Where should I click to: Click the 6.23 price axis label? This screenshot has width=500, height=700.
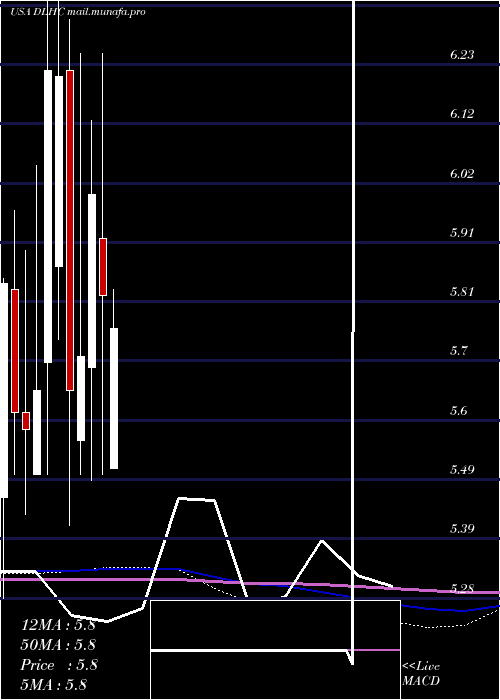click(462, 55)
